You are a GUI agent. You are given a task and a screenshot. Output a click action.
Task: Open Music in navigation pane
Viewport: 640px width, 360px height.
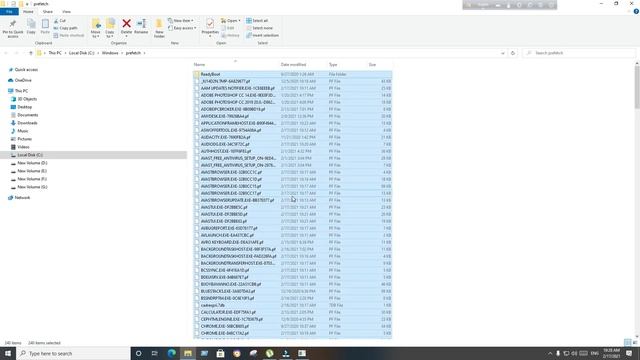pos(23,131)
